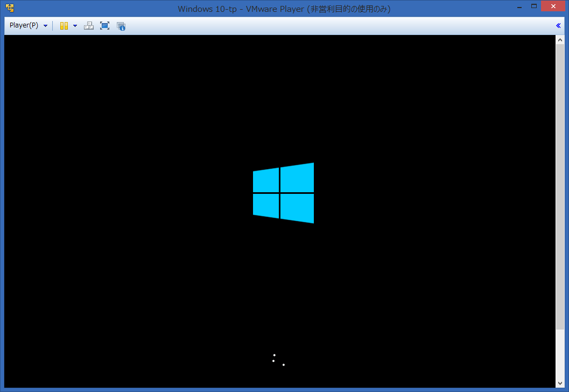Click the vertical scrollbar thumb
This screenshot has width=569, height=392.
(x=560, y=187)
